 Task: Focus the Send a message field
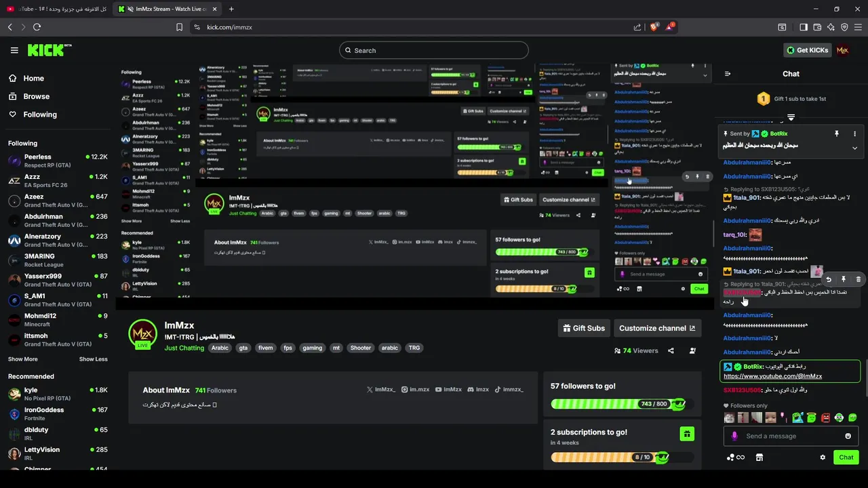click(x=791, y=436)
